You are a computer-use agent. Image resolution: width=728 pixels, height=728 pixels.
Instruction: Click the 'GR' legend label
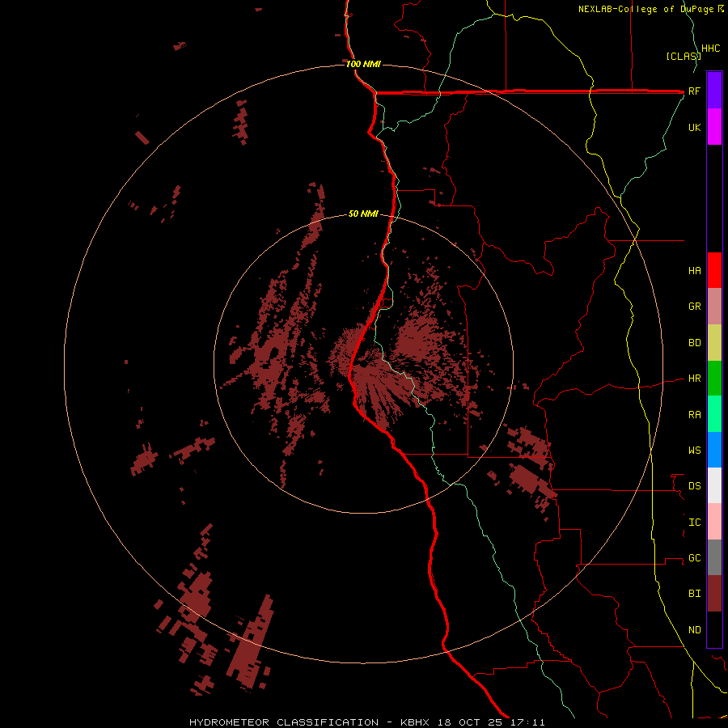click(x=694, y=307)
